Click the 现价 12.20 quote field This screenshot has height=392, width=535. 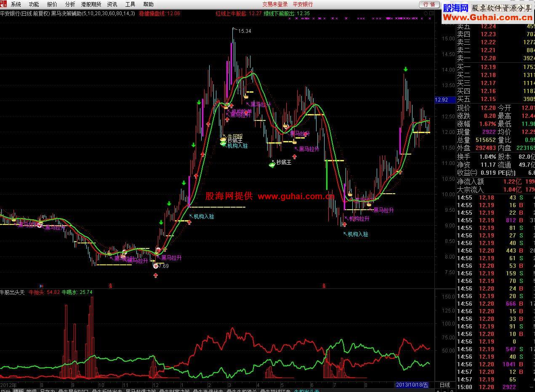click(477, 108)
